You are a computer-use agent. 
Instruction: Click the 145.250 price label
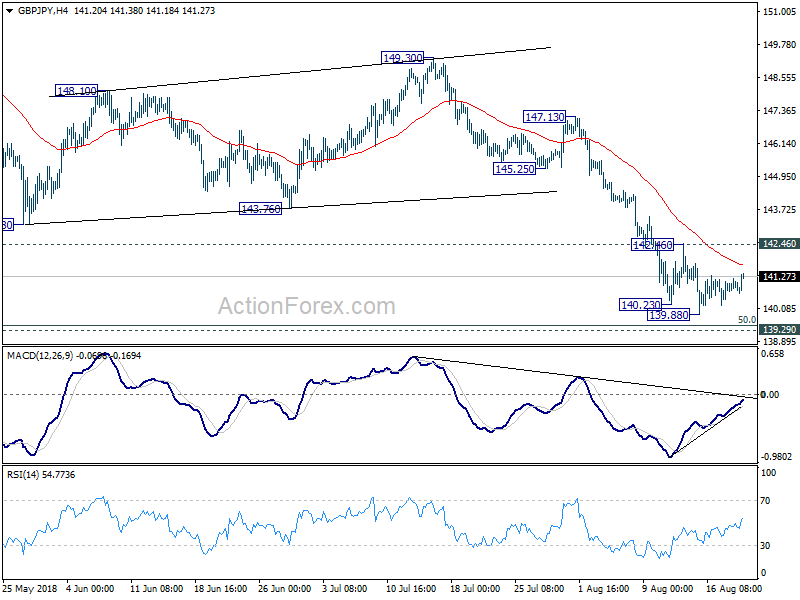click(514, 168)
